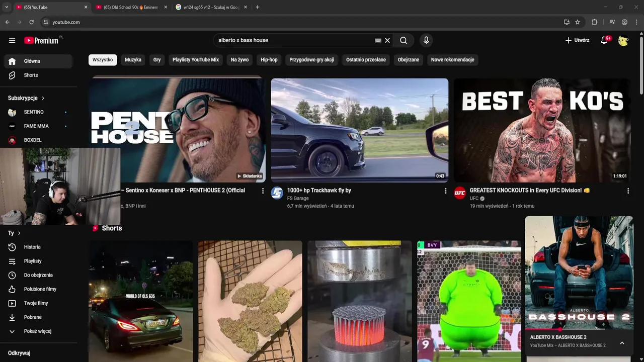Open Do obejrzenia watch later

point(38,275)
